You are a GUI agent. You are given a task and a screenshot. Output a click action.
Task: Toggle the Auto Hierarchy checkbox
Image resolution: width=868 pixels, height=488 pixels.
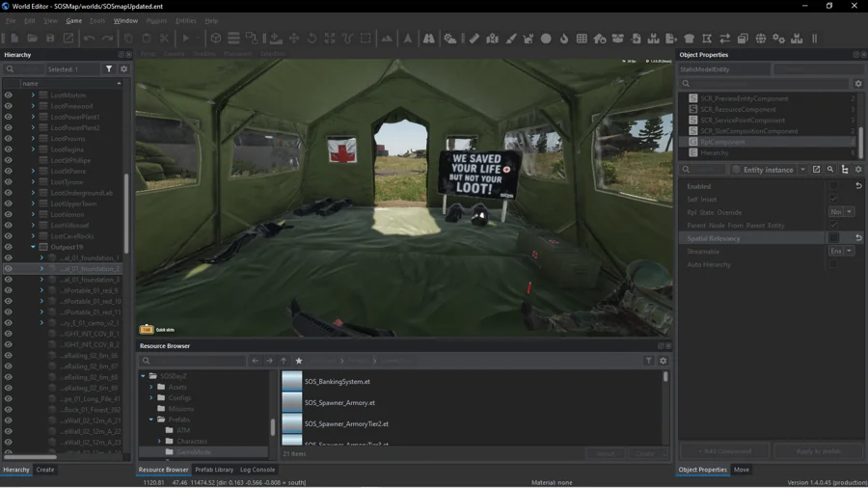833,264
